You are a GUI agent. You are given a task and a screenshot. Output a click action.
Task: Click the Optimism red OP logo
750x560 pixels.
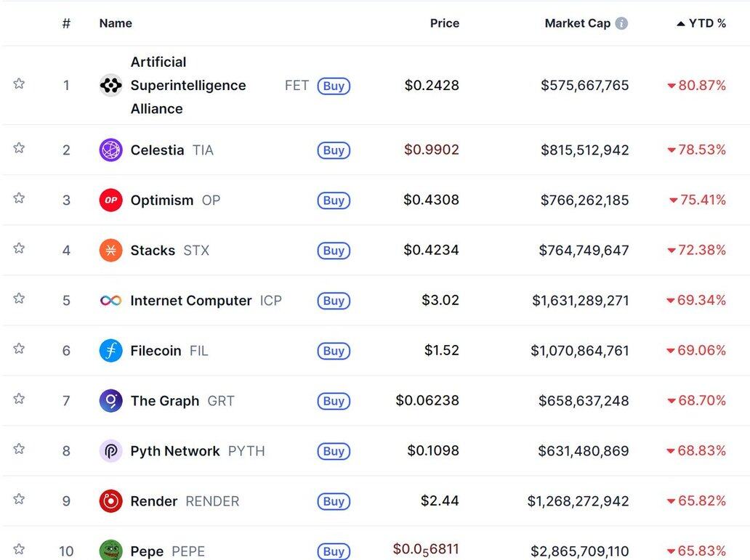point(110,200)
